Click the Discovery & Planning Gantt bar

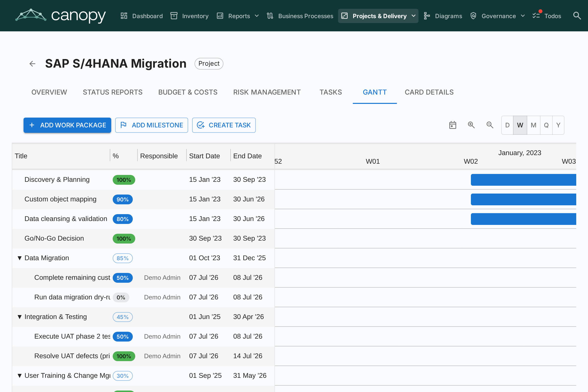point(524,180)
